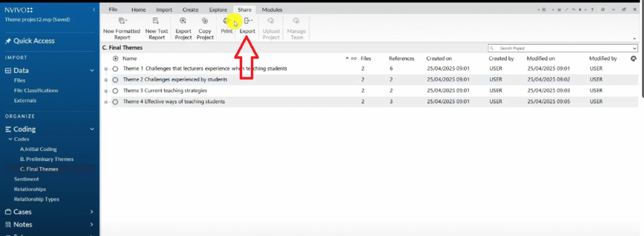This screenshot has height=236, width=644.
Task: Select Theme 2 row circle marker
Action: tap(116, 80)
